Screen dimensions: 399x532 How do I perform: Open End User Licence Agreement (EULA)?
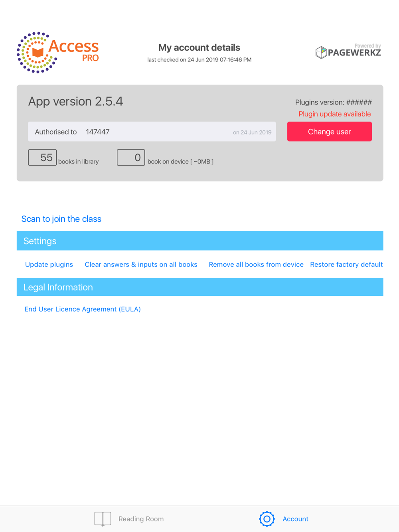[83, 309]
